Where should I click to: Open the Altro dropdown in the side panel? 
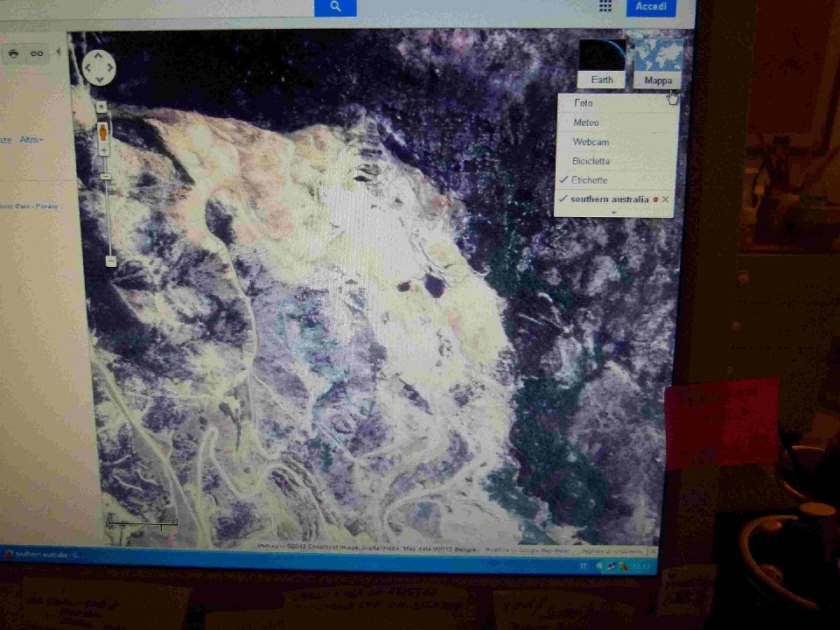(x=31, y=140)
